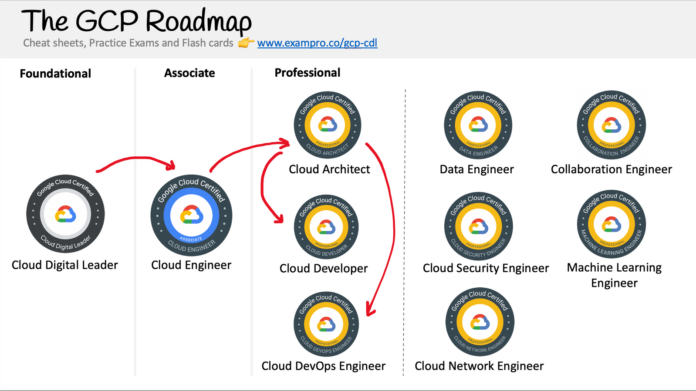Image resolution: width=696 pixels, height=391 pixels.
Task: Click the Cloud Digital Leader badge
Action: 65,214
